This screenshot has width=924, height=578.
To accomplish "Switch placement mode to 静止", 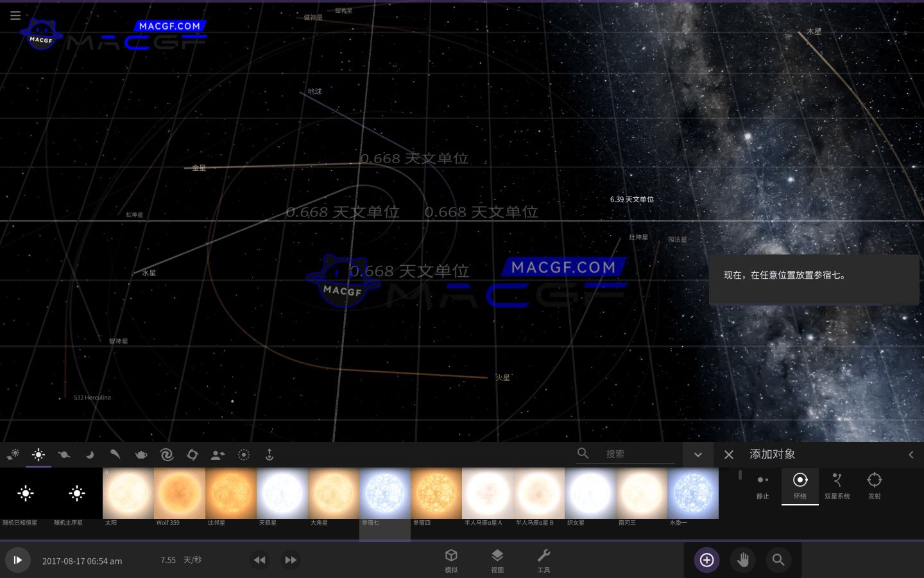I will (762, 486).
